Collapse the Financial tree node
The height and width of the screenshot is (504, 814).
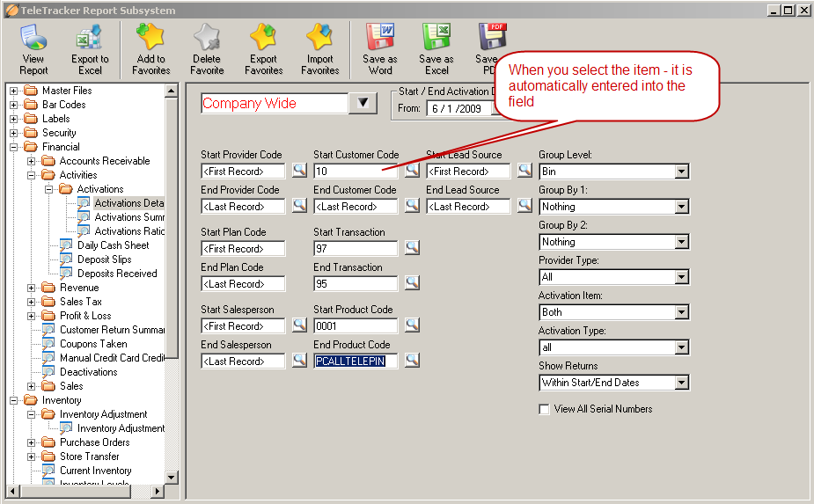(14, 147)
